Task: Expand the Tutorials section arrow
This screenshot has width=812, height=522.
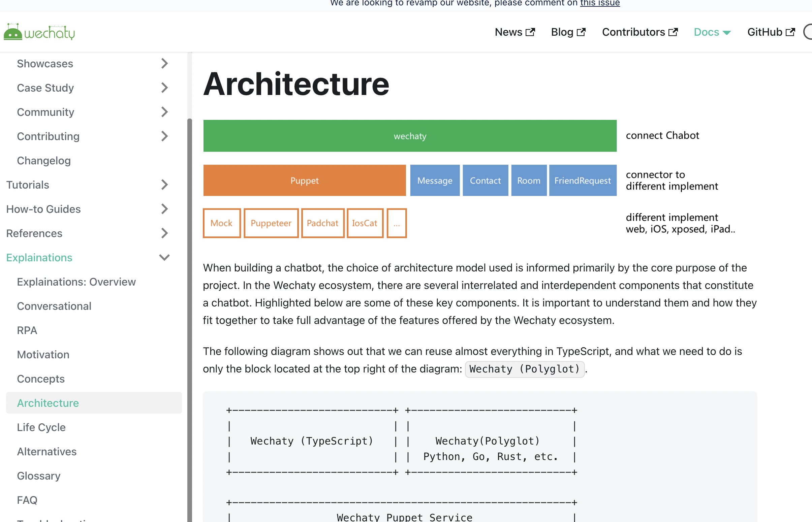Action: pos(164,185)
